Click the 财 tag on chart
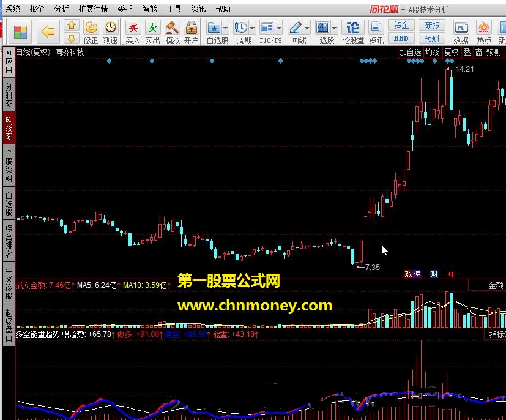 tap(434, 274)
